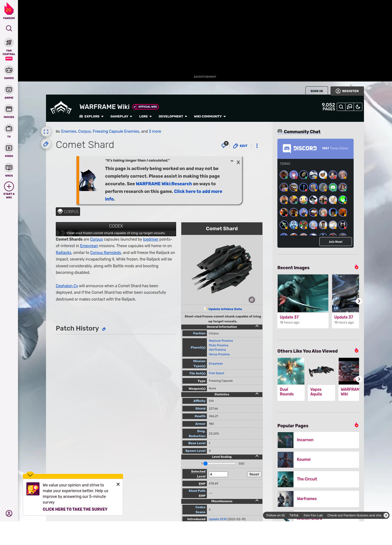The height and width of the screenshot is (545, 392).
Task: Open the three-dot page actions menu
Action: (x=257, y=146)
